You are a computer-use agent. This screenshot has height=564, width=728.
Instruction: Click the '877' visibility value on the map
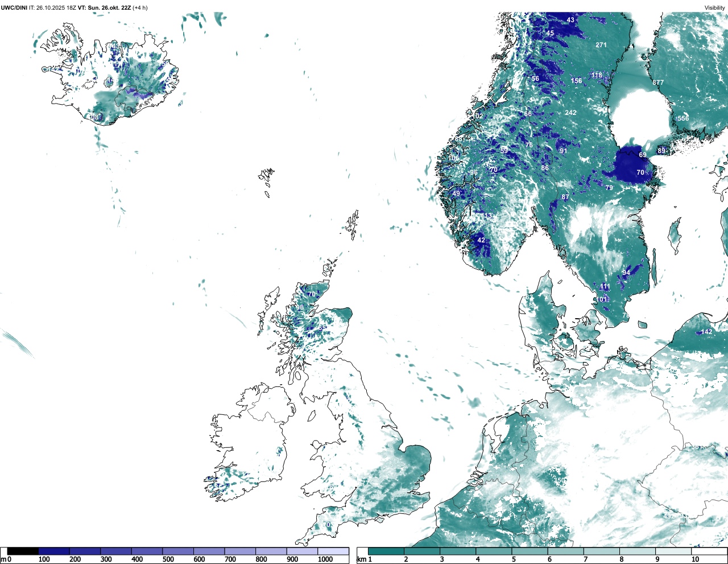pyautogui.click(x=658, y=83)
